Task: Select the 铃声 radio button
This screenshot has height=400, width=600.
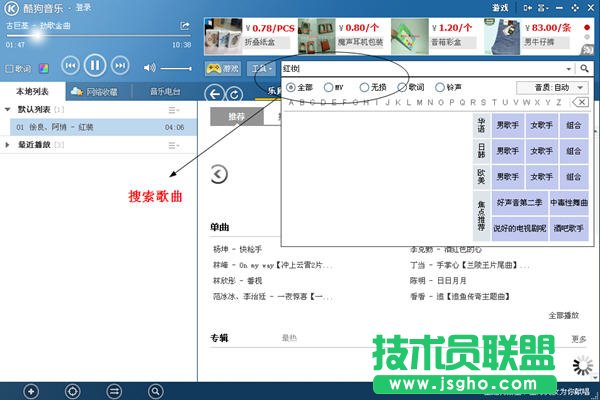Action: pos(440,87)
